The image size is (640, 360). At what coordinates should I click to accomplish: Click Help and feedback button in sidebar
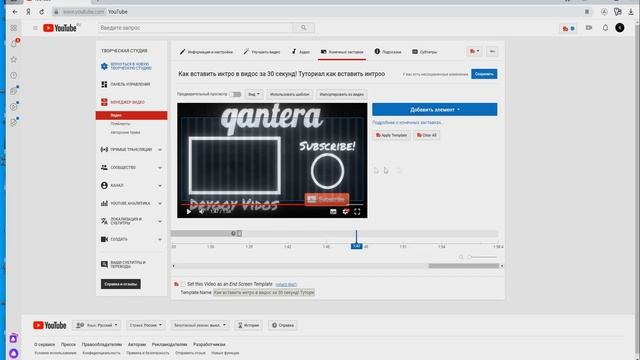coord(121,284)
